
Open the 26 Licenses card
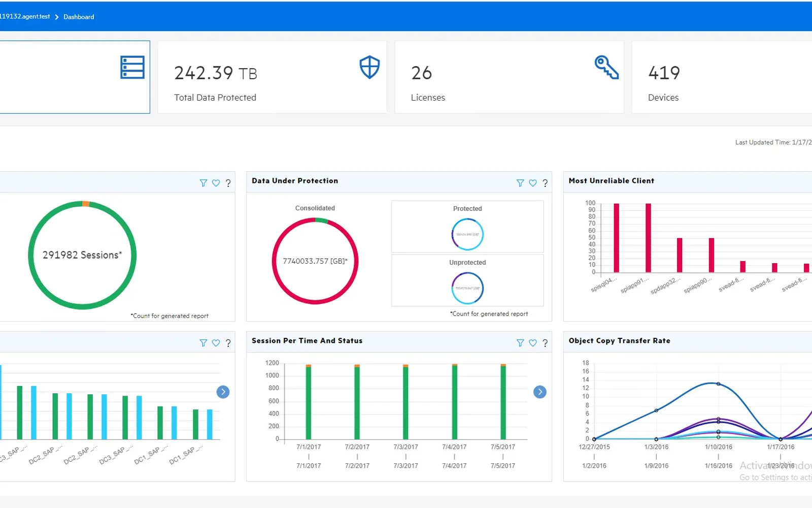(509, 77)
